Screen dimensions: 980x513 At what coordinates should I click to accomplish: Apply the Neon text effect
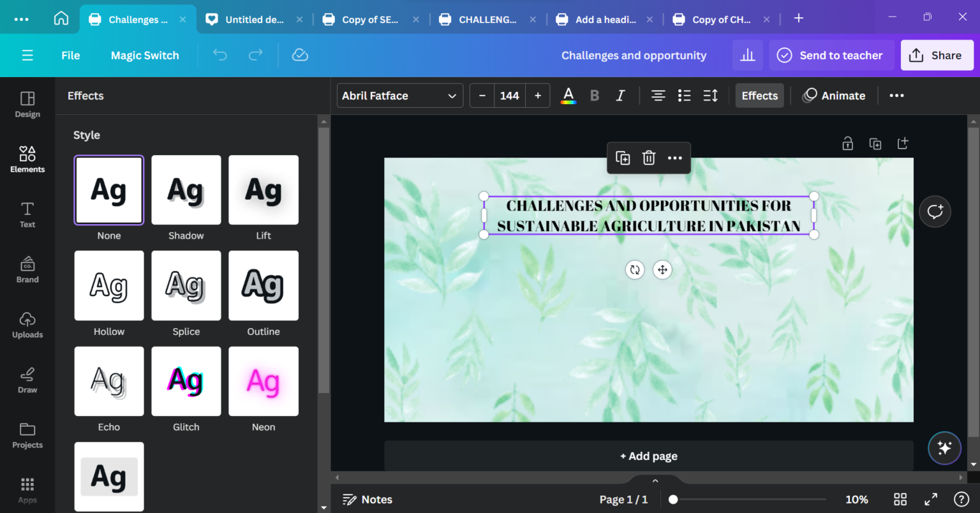tap(263, 381)
